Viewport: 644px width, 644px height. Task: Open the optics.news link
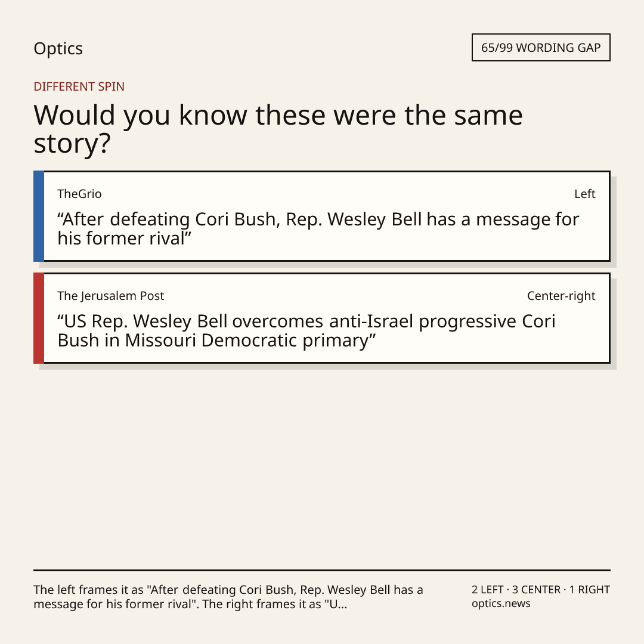pyautogui.click(x=501, y=603)
